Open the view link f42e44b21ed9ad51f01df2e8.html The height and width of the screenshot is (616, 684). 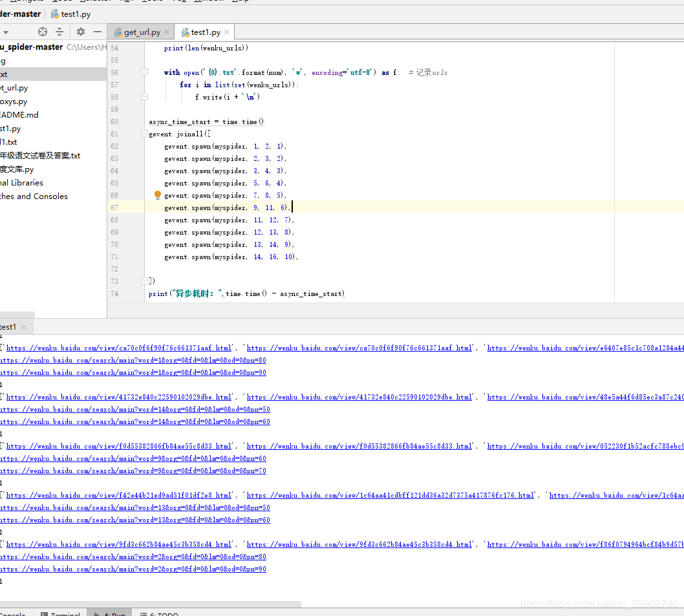pos(119,496)
